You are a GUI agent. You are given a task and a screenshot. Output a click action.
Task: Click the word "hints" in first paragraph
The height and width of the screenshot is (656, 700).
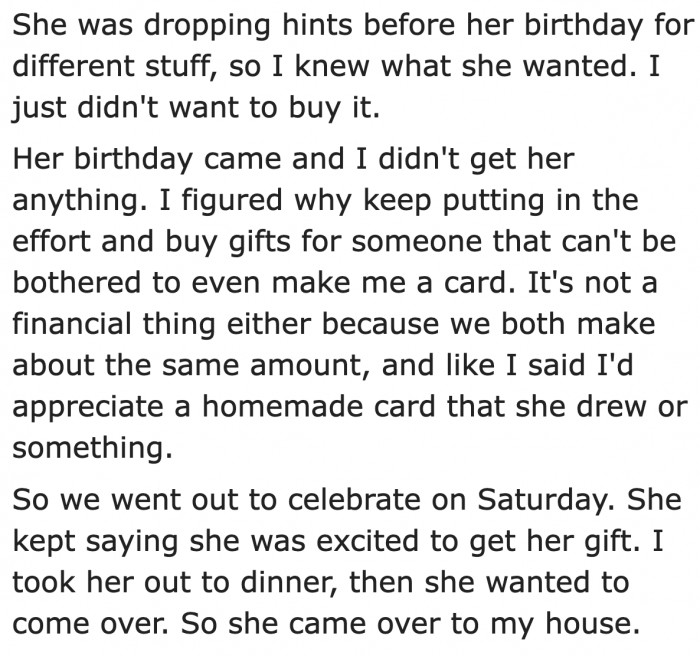pos(318,24)
